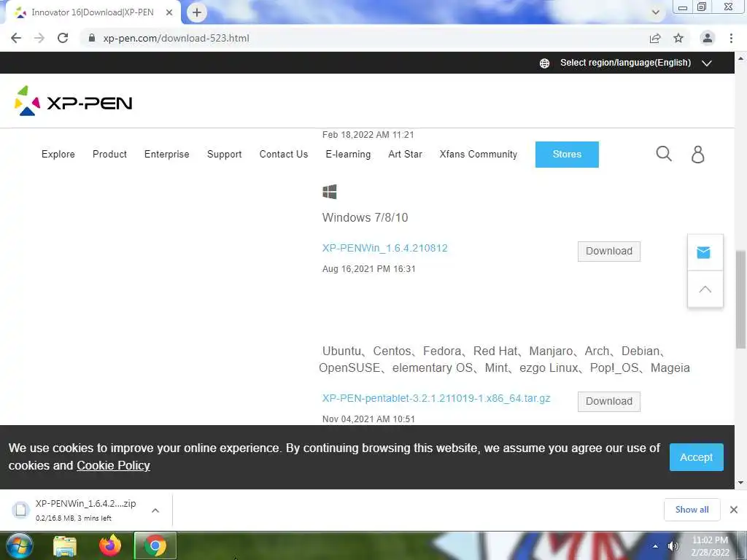Show hidden system tray icons
Viewport: 747px width, 560px height.
[656, 546]
